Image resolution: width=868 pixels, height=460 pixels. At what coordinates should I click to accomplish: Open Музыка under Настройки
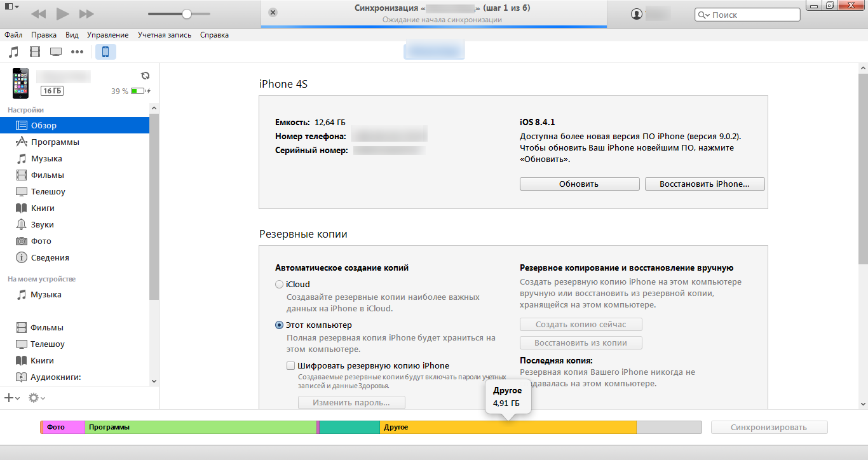coord(75,158)
